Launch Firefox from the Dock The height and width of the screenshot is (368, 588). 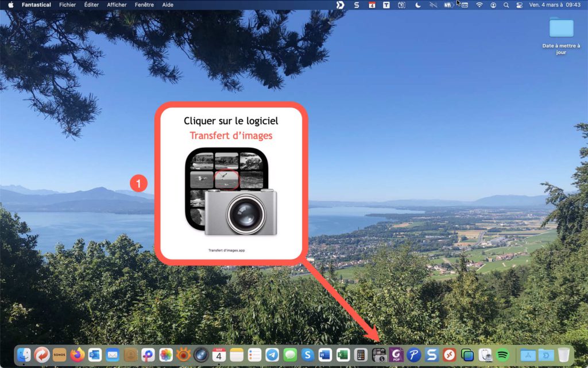click(77, 355)
